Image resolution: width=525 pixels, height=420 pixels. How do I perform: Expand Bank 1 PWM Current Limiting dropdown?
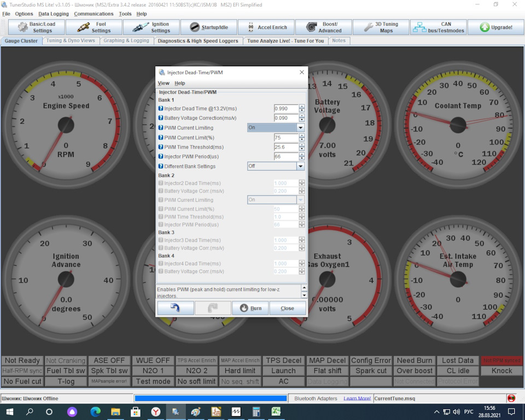click(x=300, y=127)
